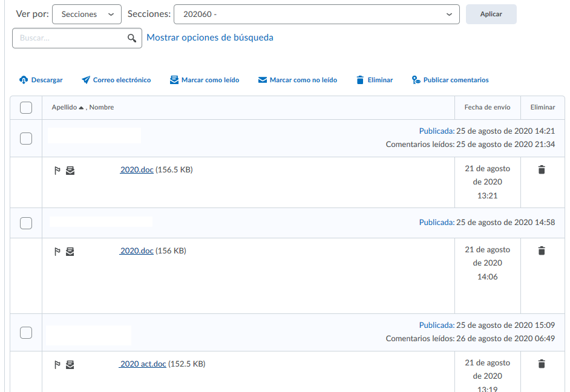Viewport: 570px width, 392px height.
Task: Expand the Secciones 202060 dropdown
Action: coord(316,14)
